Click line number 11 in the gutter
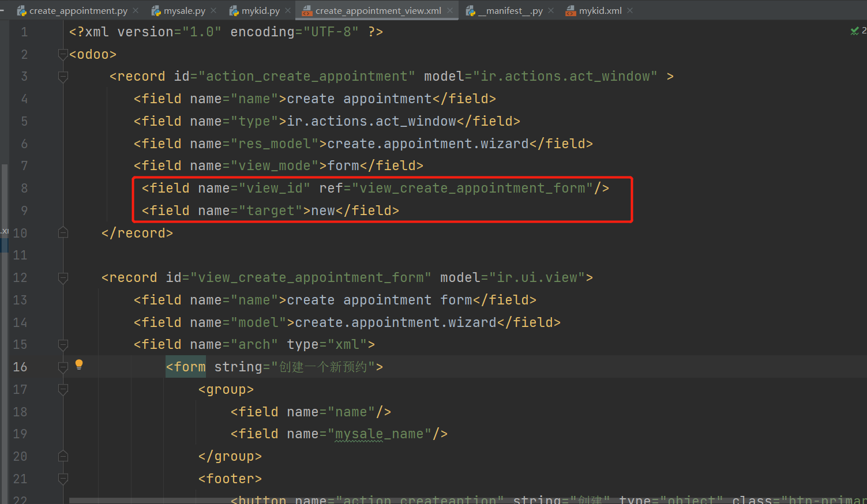The image size is (867, 504). (20, 255)
